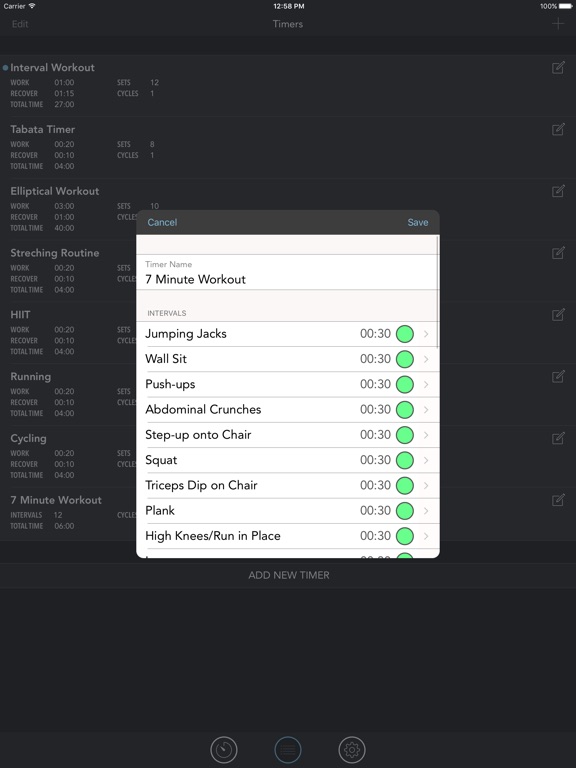The width and height of the screenshot is (576, 768).
Task: Tap Edit in the top navigation bar
Action: click(20, 24)
